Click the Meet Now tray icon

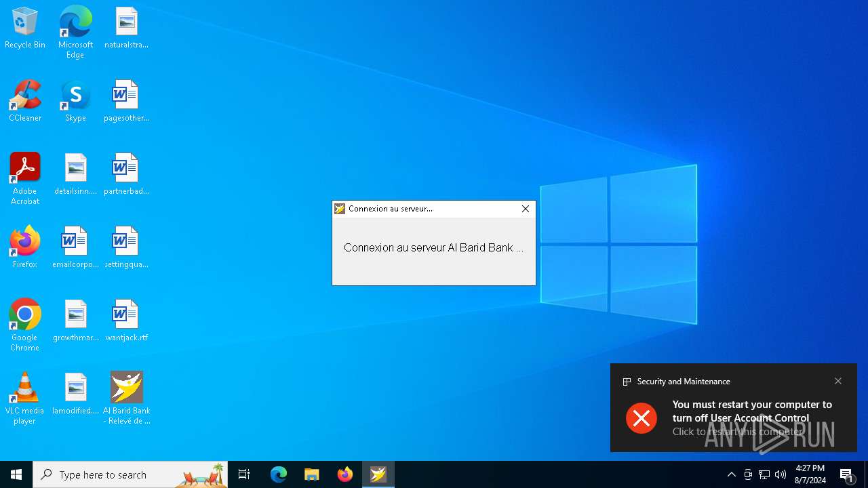coord(748,474)
